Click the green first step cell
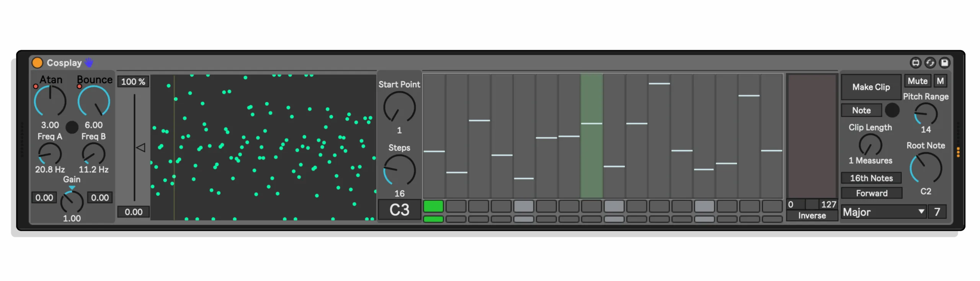 tap(433, 206)
